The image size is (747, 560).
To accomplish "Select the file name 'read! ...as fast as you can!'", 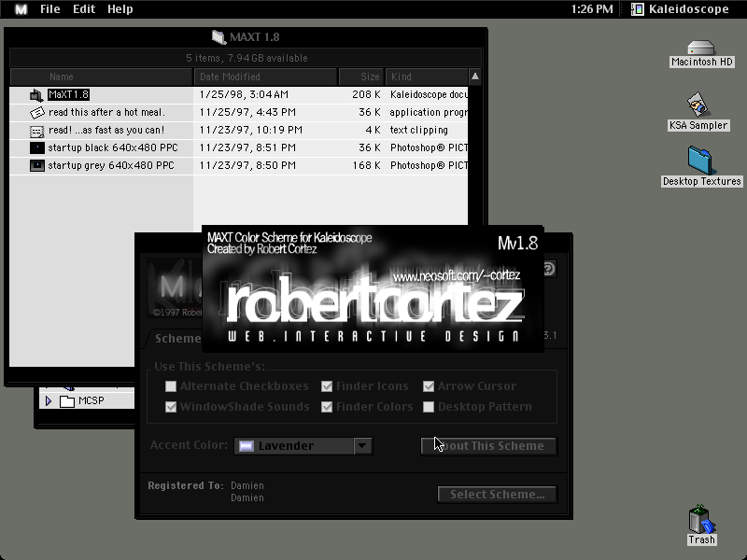I will [x=106, y=131].
